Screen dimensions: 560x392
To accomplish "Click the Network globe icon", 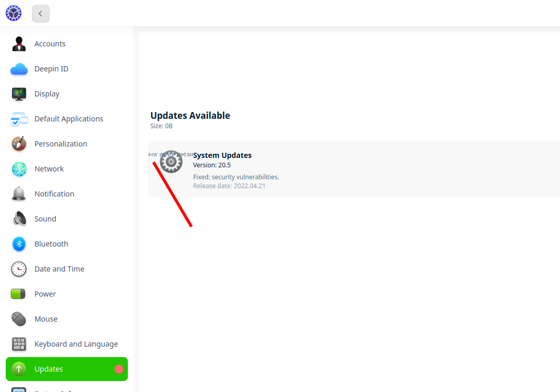I will (x=19, y=168).
